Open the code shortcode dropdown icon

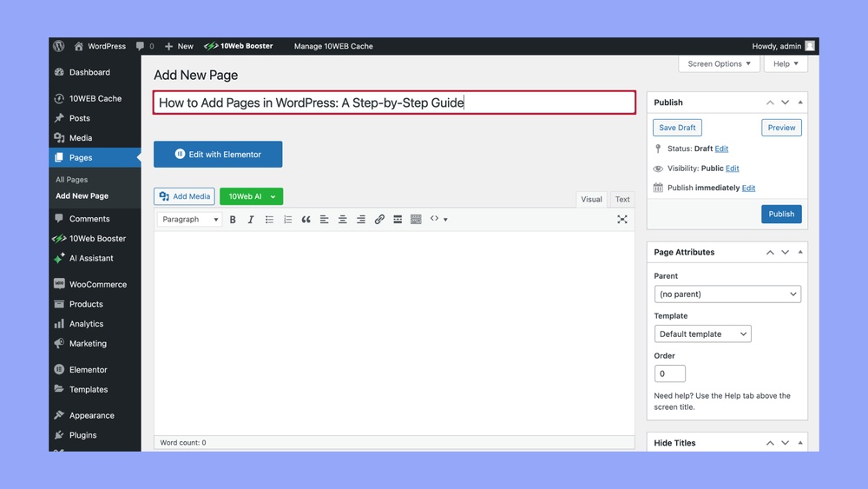pyautogui.click(x=438, y=219)
